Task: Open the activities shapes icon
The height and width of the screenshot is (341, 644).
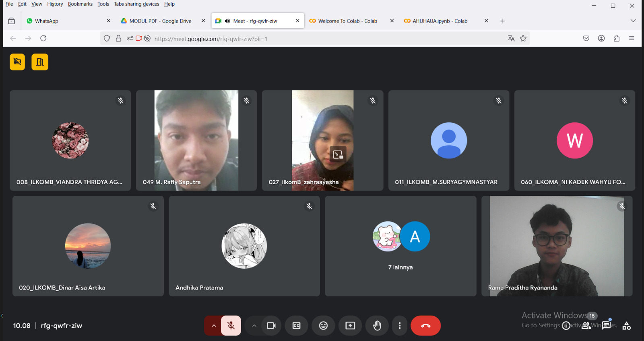Action: pos(626,326)
